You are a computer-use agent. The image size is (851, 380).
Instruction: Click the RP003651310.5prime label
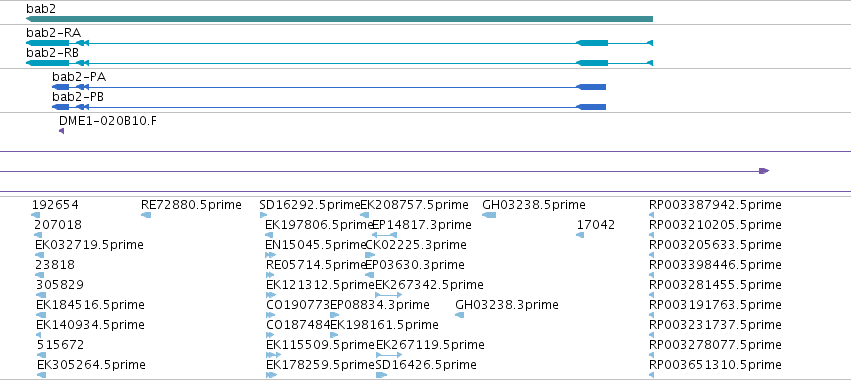click(715, 364)
